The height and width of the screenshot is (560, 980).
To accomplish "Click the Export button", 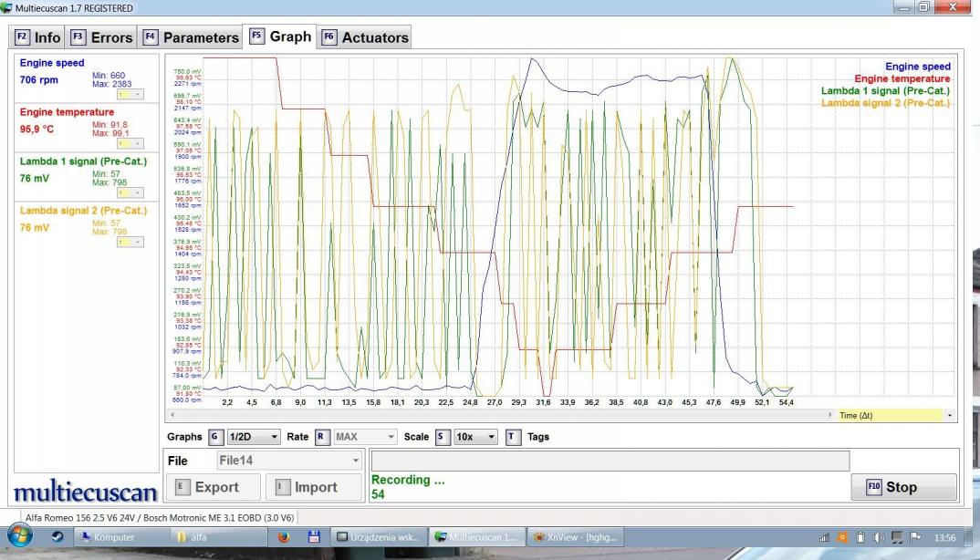I will [x=213, y=487].
